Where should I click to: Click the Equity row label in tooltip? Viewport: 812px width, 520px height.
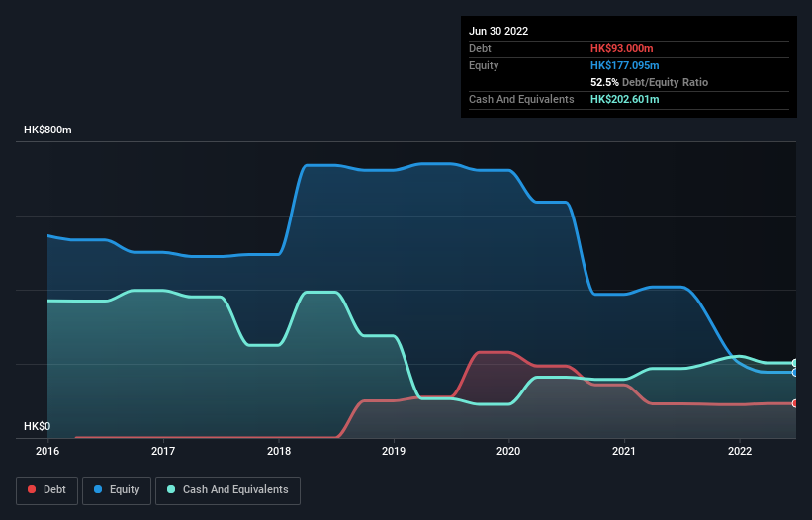pos(484,65)
